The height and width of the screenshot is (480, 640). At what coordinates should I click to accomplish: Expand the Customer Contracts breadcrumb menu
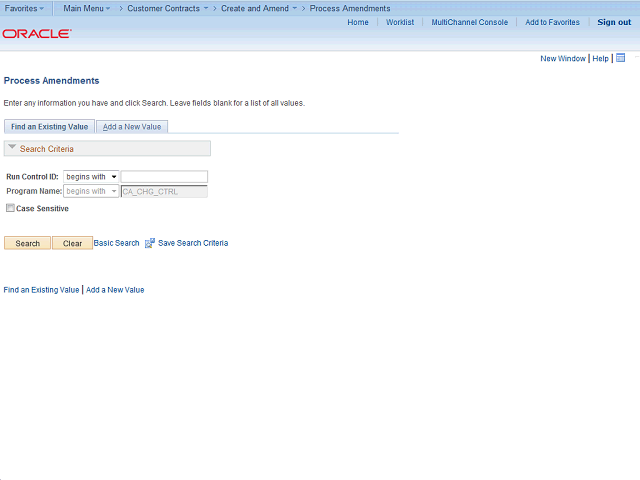click(167, 8)
